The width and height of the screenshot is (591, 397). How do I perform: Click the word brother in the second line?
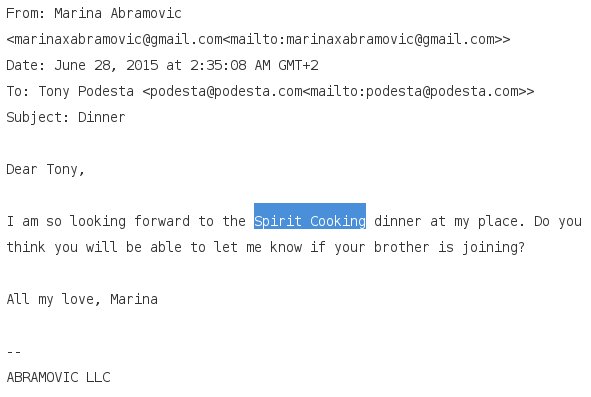[x=401, y=247]
